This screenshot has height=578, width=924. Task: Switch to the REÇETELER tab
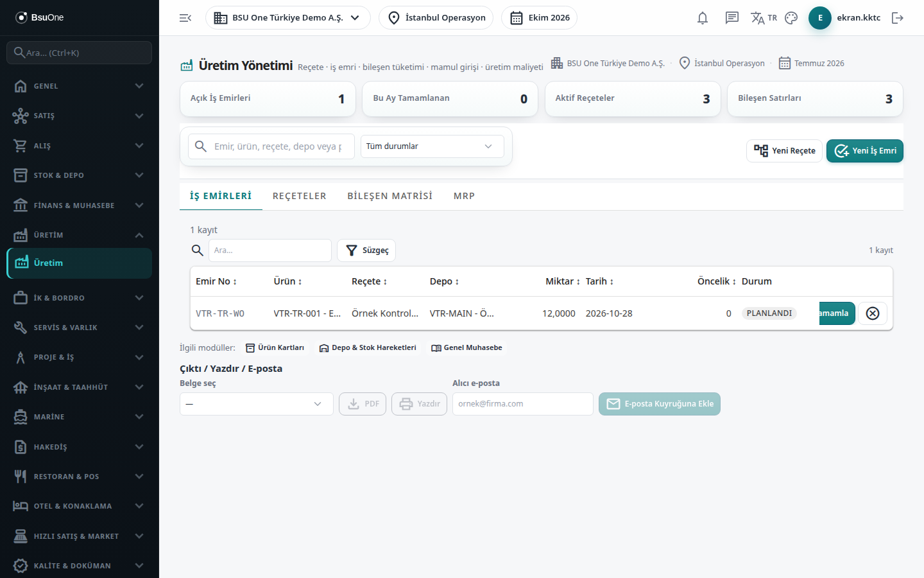tap(300, 196)
